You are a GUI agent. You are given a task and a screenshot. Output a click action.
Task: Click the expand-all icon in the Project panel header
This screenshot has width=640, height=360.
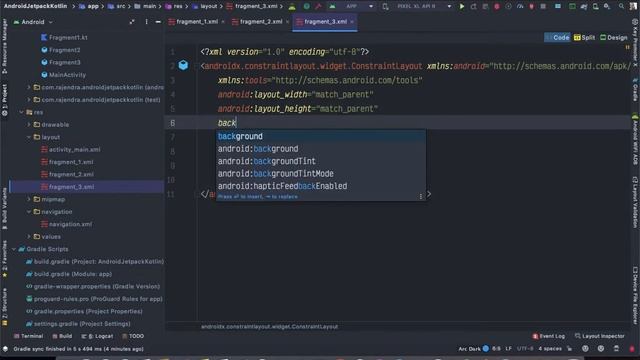(132, 22)
